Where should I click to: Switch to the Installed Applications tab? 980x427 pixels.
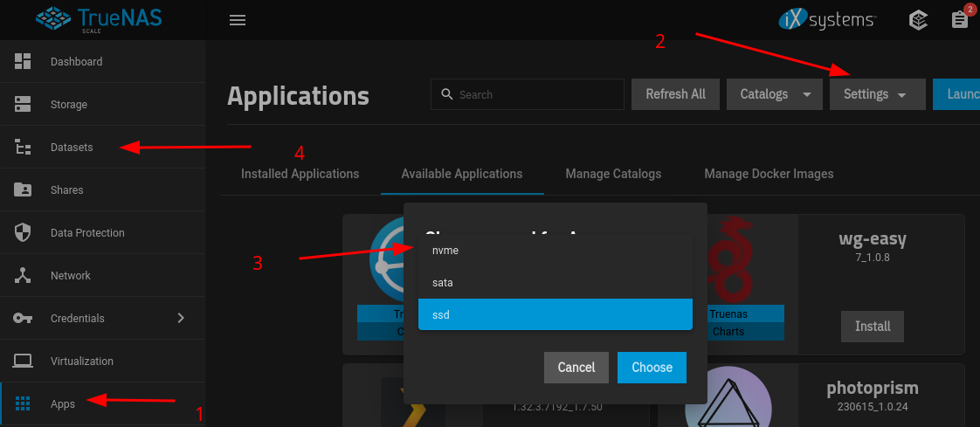pyautogui.click(x=300, y=174)
